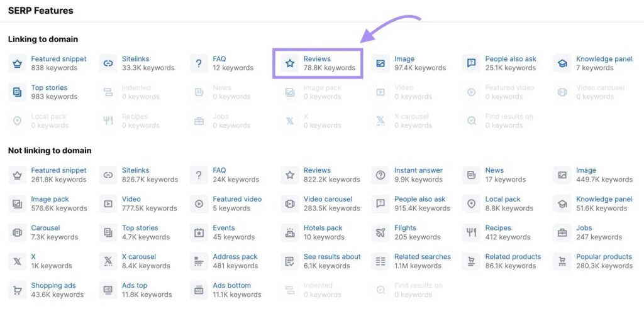Open the Sitelinks link with 33.3K keywords

click(x=136, y=59)
